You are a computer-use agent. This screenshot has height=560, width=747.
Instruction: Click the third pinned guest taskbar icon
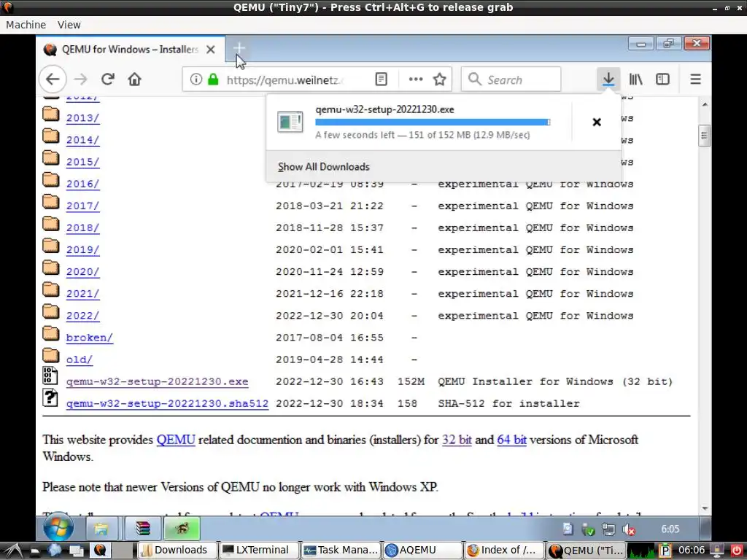182,529
